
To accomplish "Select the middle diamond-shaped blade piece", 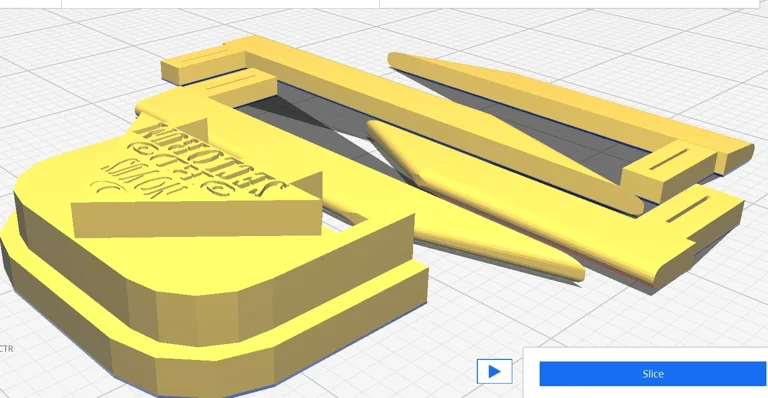I will pos(500,162).
